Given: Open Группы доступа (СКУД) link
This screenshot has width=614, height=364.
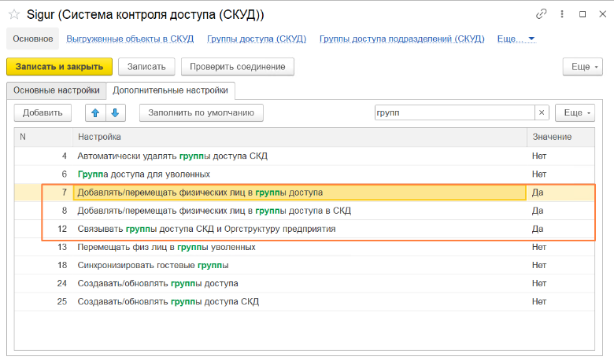Looking at the screenshot, I should [256, 39].
